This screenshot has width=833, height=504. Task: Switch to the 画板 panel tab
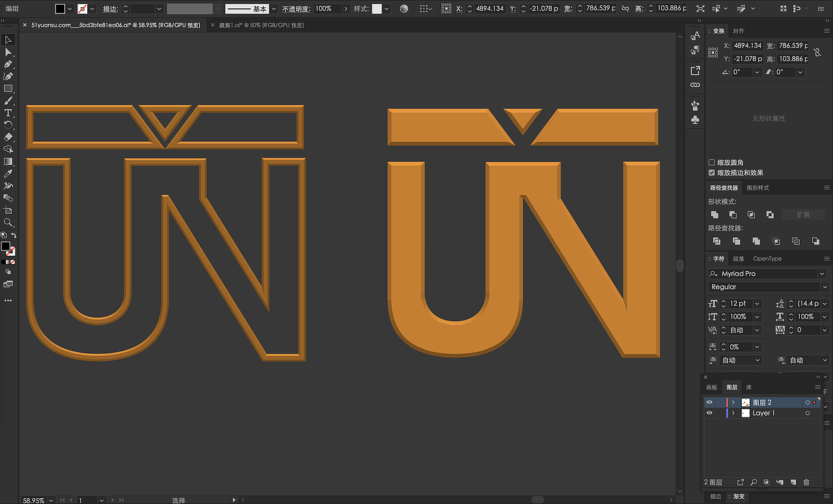coord(712,388)
